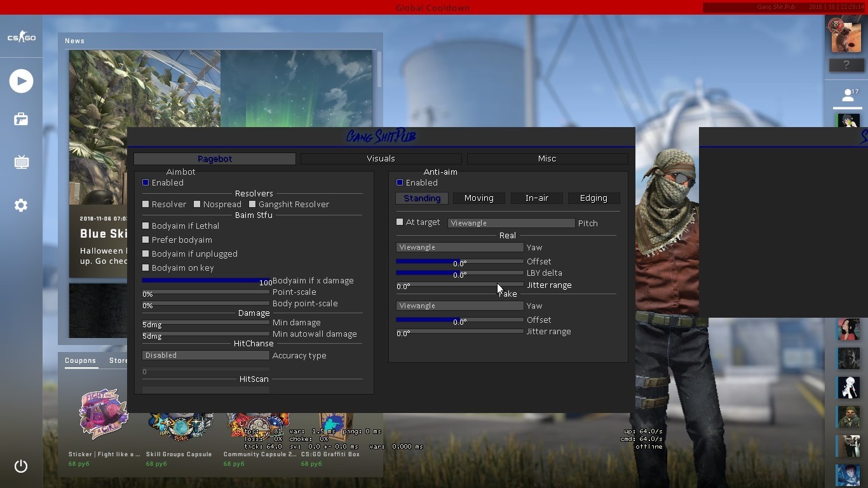The height and width of the screenshot is (488, 868).
Task: Click the CS:GO logo home icon
Action: tap(21, 37)
